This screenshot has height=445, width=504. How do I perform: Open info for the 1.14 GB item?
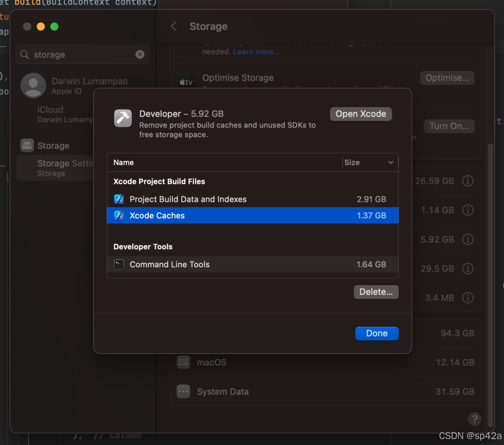point(468,210)
